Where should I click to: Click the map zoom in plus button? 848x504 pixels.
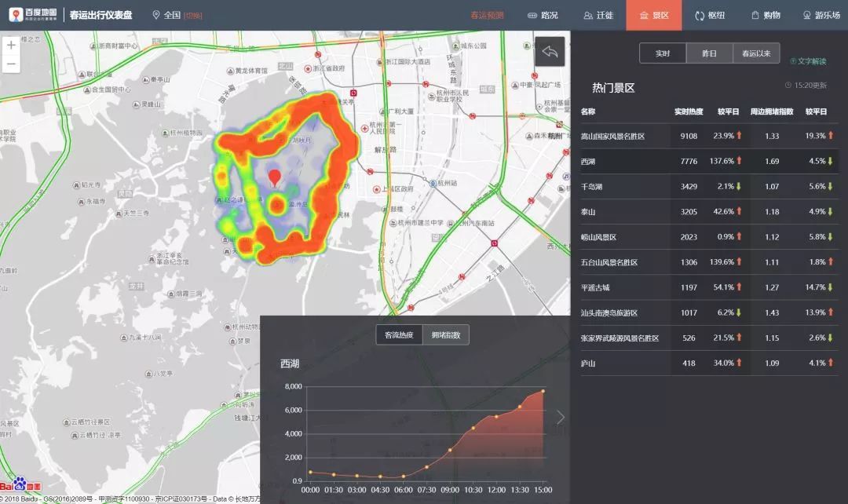(x=11, y=46)
